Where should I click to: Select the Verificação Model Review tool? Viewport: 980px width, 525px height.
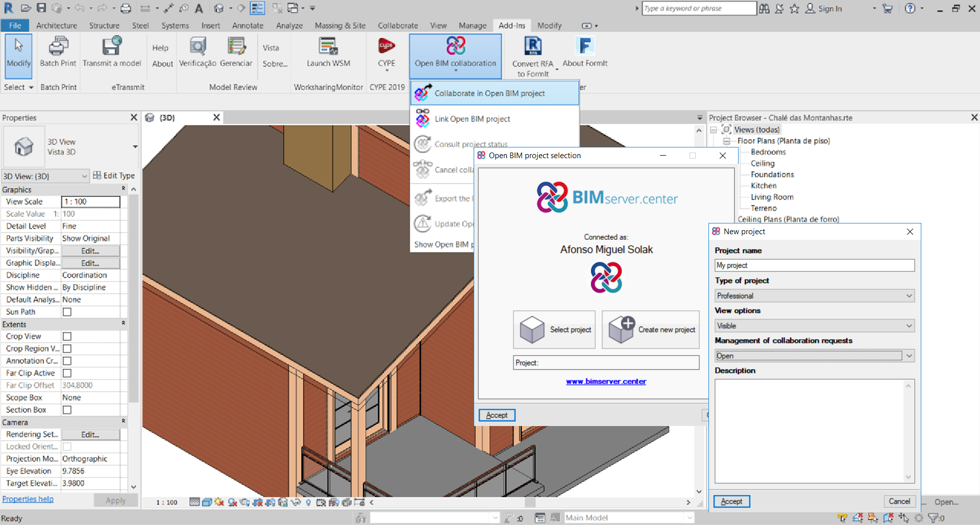(197, 54)
